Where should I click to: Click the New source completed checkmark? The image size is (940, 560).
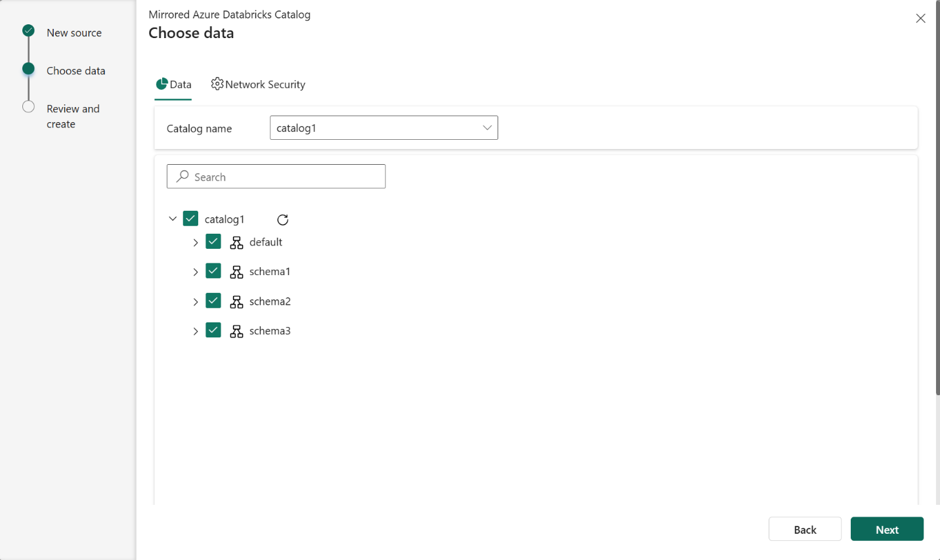[28, 30]
